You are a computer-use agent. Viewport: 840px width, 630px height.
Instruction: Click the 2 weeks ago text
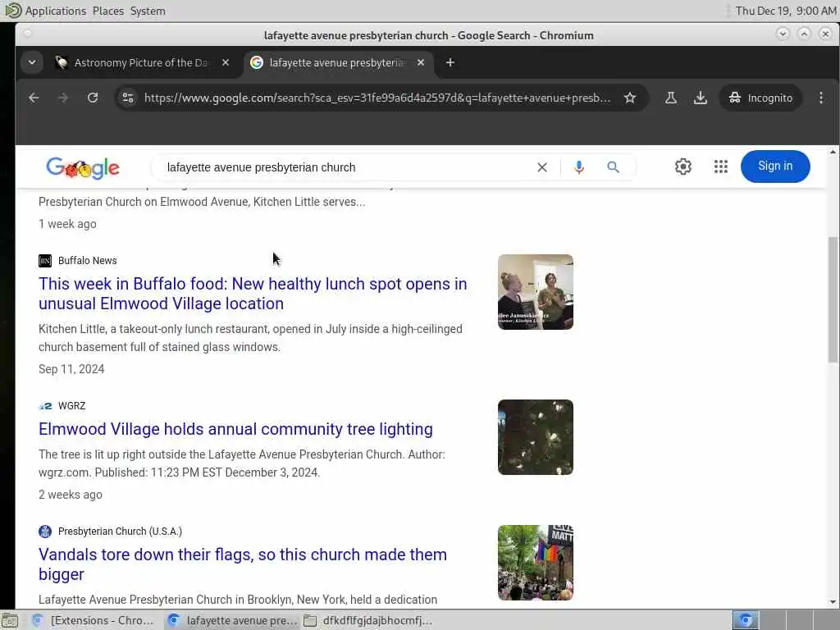pyautogui.click(x=71, y=495)
